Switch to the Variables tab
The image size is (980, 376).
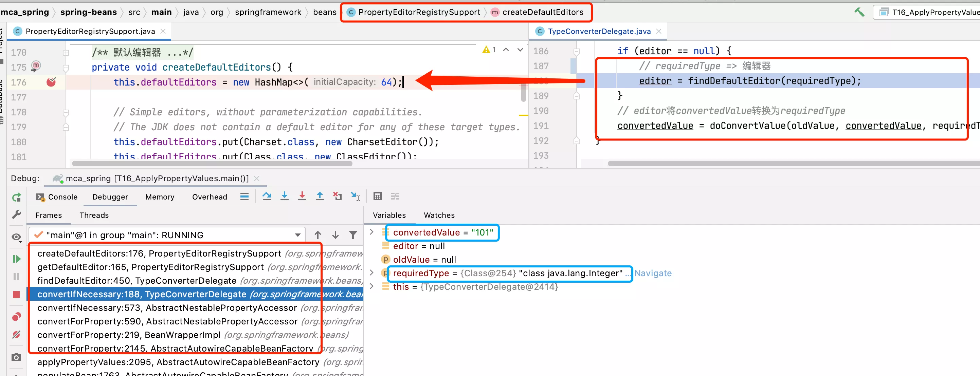click(389, 215)
